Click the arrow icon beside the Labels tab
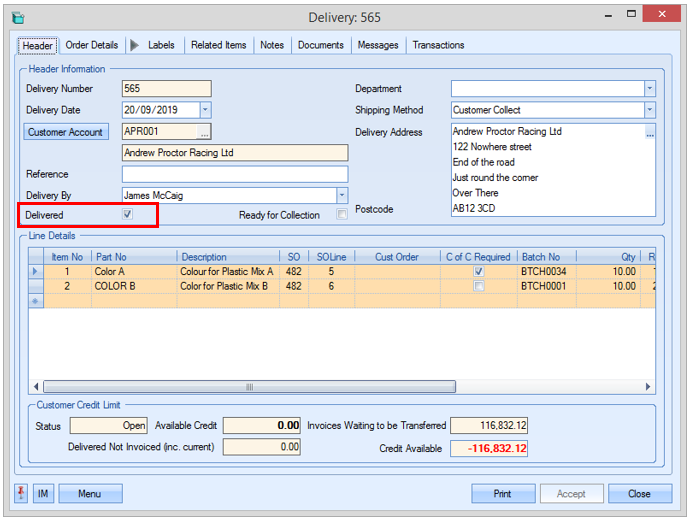 (135, 45)
